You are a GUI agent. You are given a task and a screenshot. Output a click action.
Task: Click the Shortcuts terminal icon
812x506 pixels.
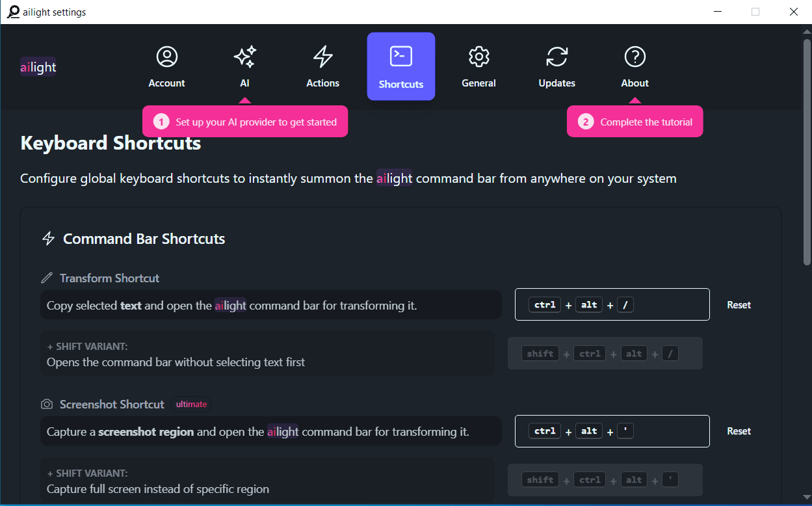pyautogui.click(x=401, y=57)
